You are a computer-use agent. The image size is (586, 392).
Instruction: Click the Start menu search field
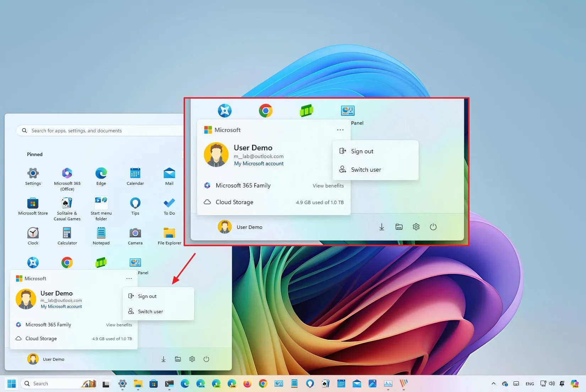(x=99, y=130)
